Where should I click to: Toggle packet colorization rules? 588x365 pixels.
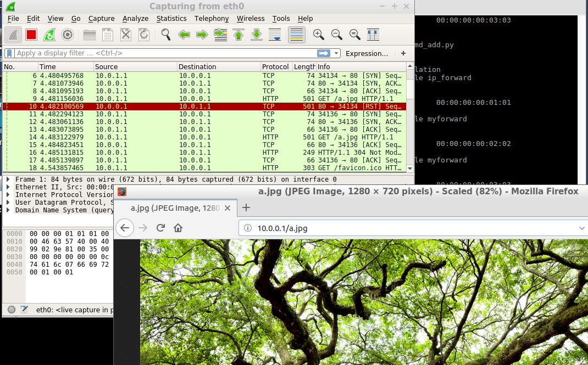coord(297,35)
